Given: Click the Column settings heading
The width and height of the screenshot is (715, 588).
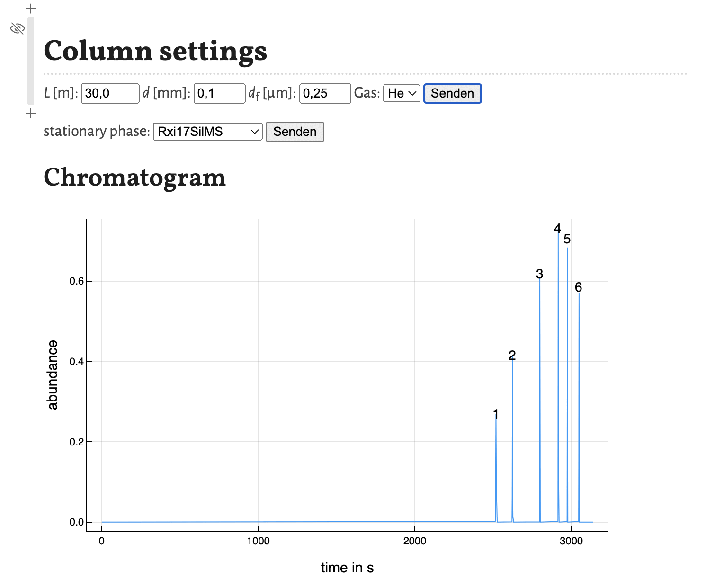Looking at the screenshot, I should point(155,51).
